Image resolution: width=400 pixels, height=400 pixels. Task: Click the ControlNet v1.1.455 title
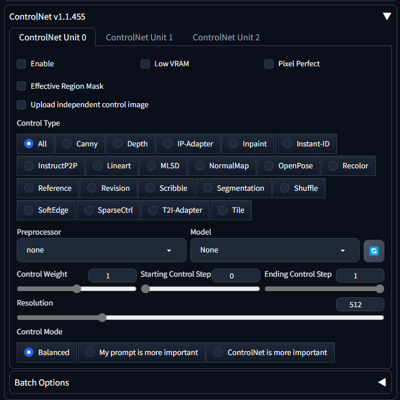tap(47, 17)
